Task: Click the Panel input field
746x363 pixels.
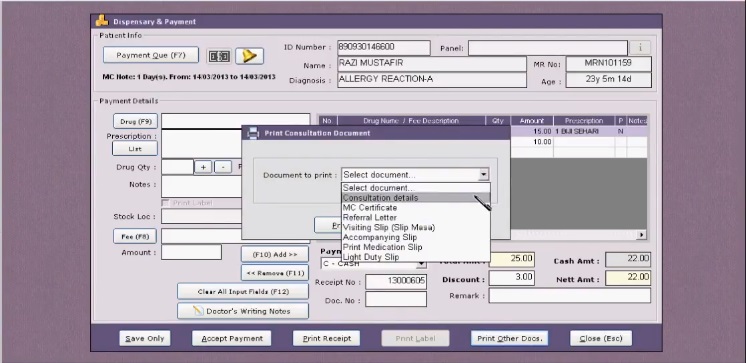Action: pos(548,48)
